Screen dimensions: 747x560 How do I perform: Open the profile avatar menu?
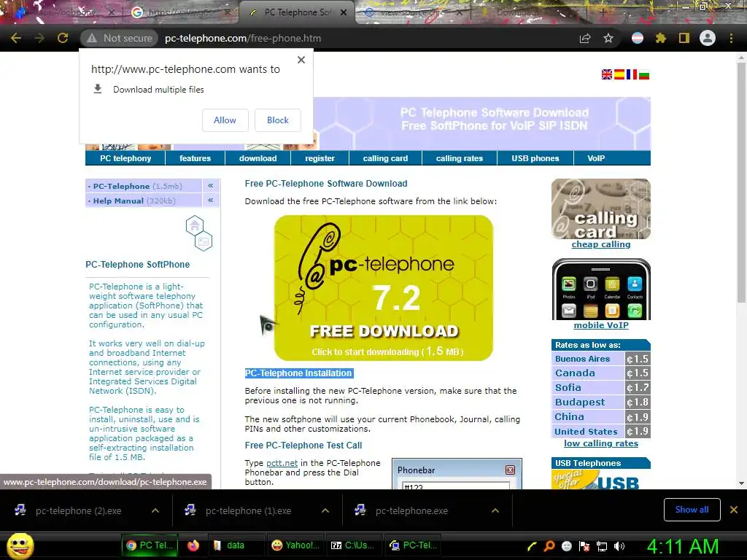click(708, 38)
